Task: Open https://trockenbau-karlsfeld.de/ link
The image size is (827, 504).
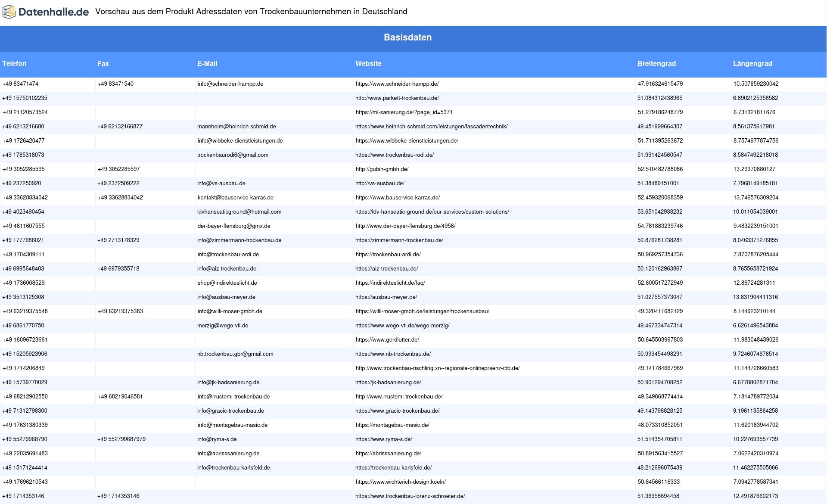Action: pos(393,468)
